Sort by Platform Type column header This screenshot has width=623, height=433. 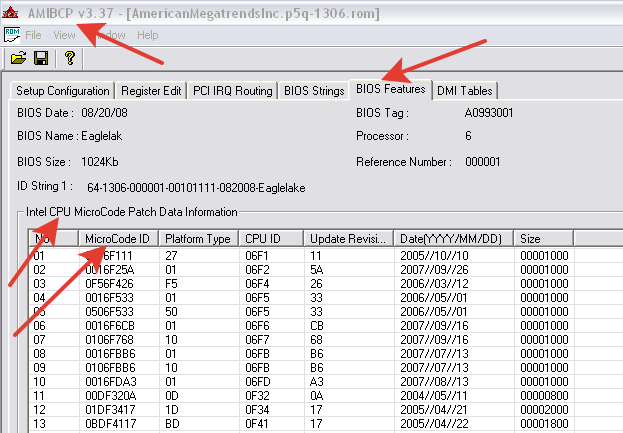pyautogui.click(x=198, y=239)
